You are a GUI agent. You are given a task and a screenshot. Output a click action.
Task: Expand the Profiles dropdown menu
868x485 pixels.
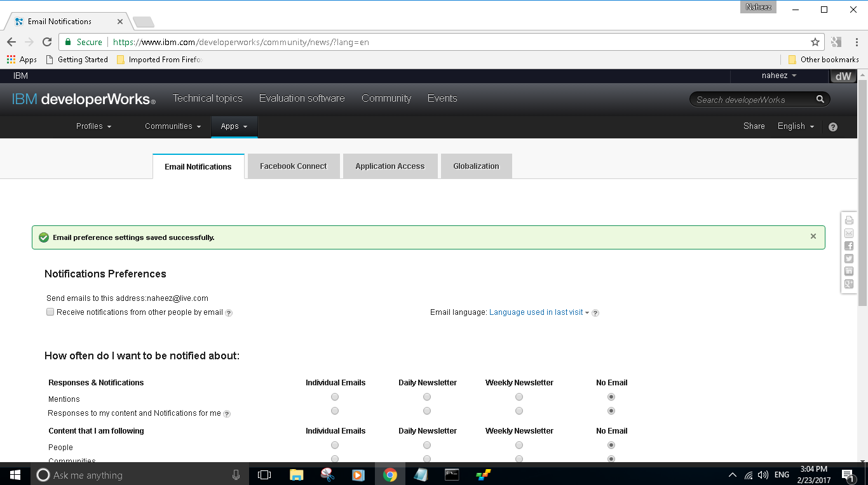pos(94,126)
